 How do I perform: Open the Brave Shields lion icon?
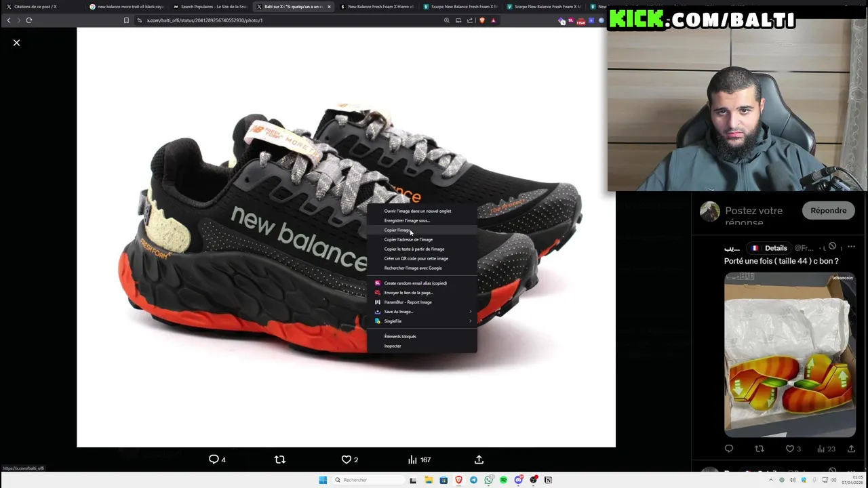pos(482,20)
